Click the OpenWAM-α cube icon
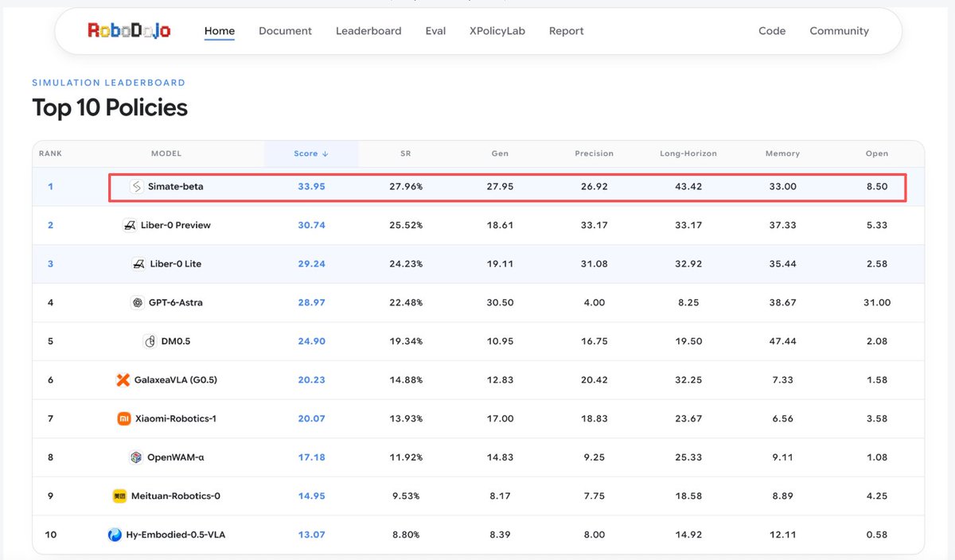 point(136,457)
